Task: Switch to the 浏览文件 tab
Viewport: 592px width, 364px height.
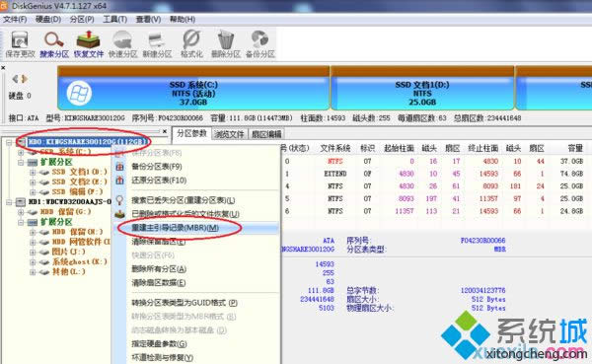Action: click(x=229, y=134)
